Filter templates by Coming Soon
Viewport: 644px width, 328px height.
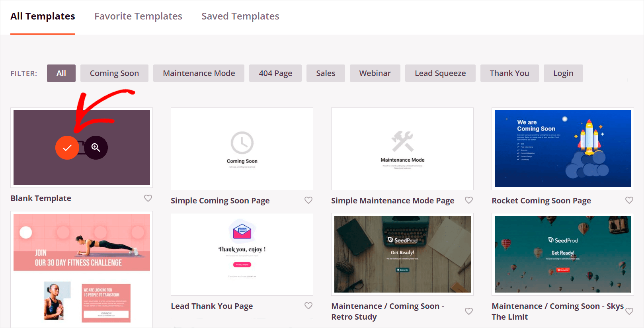point(114,73)
